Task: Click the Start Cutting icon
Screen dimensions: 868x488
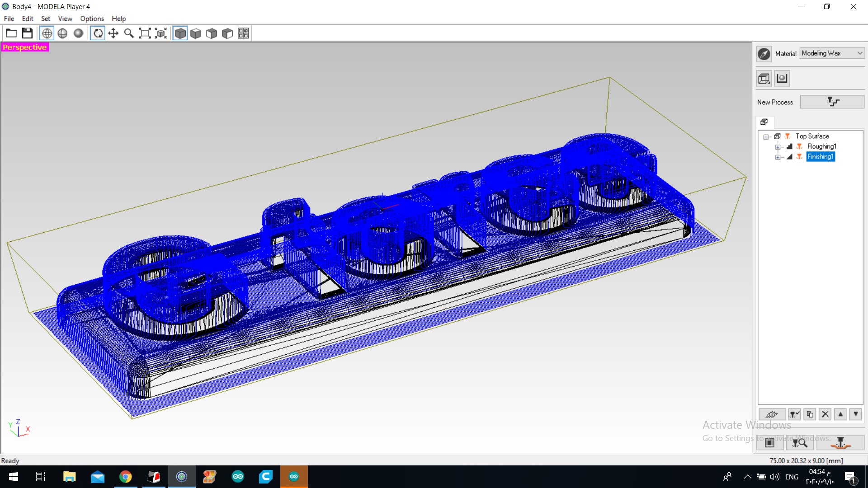Action: tap(840, 443)
